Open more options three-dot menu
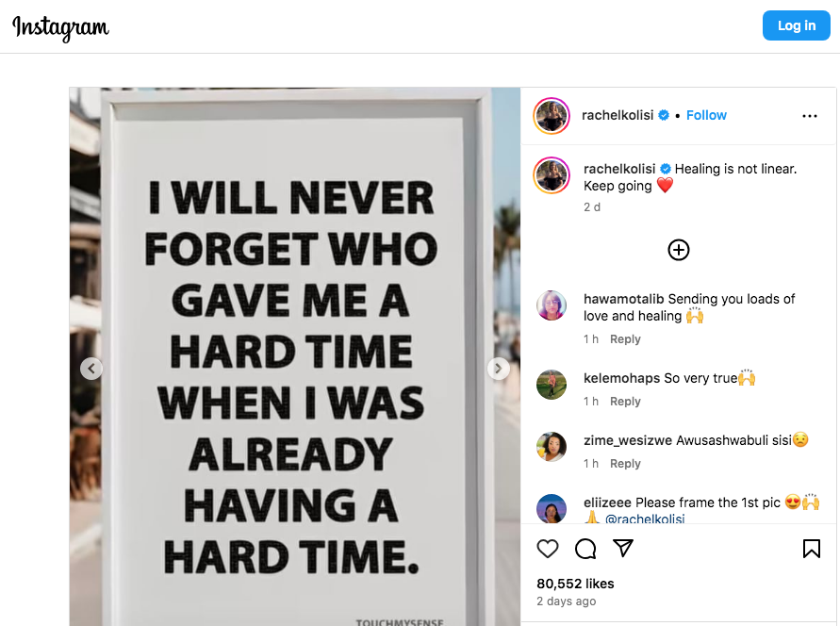This screenshot has height=626, width=840. (x=810, y=116)
